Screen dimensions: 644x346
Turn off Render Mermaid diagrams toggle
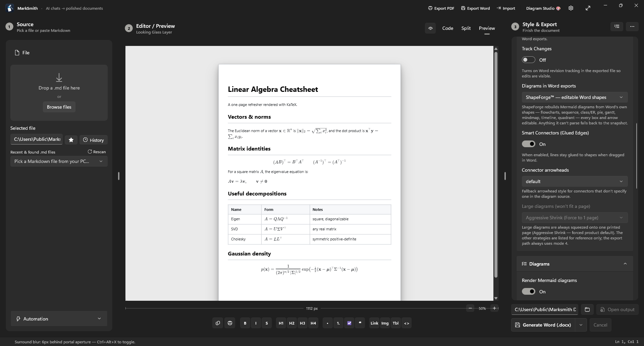click(x=529, y=291)
